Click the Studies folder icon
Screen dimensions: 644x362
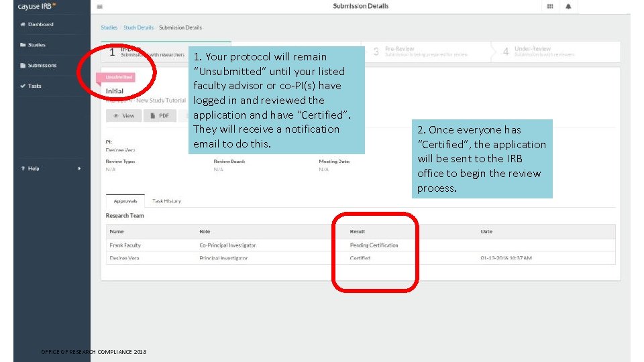[x=23, y=45]
